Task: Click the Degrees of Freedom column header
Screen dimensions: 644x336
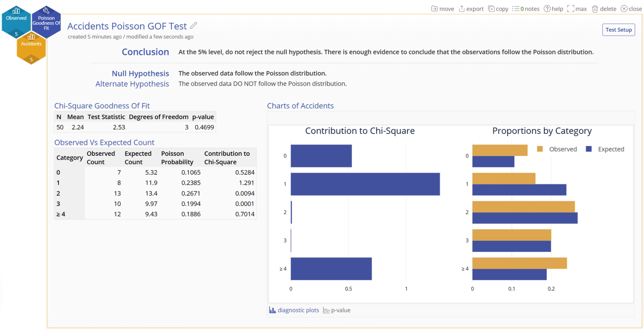Action: pyautogui.click(x=158, y=117)
